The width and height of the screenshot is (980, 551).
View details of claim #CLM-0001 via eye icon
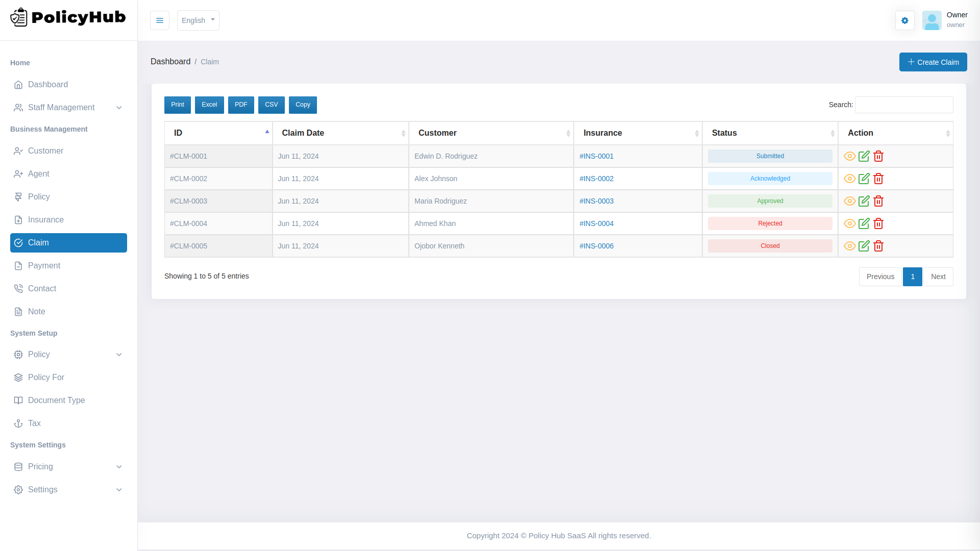tap(849, 156)
